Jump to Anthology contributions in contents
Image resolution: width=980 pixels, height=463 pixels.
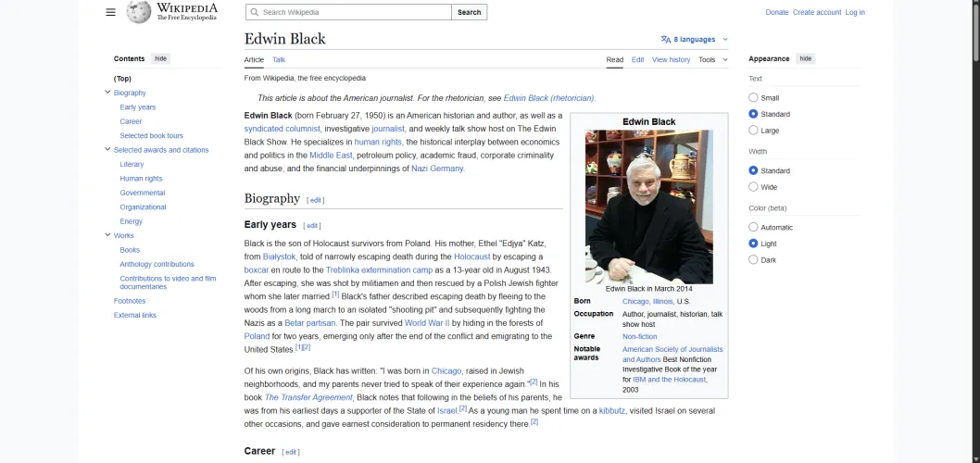tap(157, 264)
